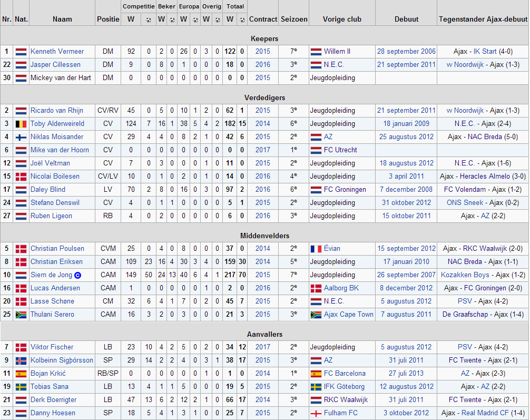This screenshot has height=420, width=530.
Task: Click the Finnish flag beside Niklas Moisander
Action: (x=21, y=138)
